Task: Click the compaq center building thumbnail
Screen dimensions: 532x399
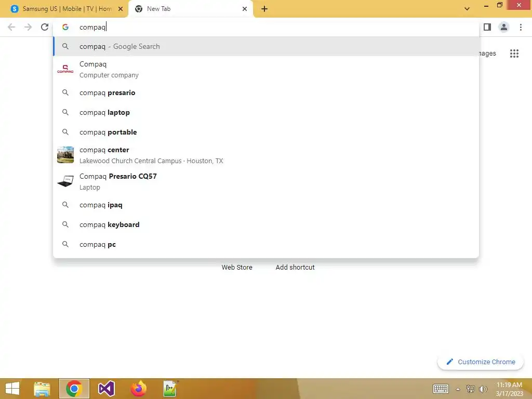Action: [65, 155]
